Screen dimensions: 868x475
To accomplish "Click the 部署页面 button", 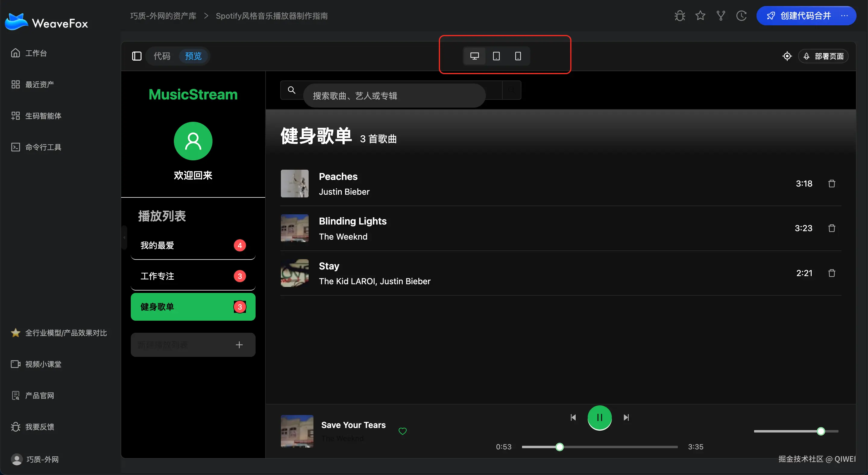I will (x=823, y=56).
